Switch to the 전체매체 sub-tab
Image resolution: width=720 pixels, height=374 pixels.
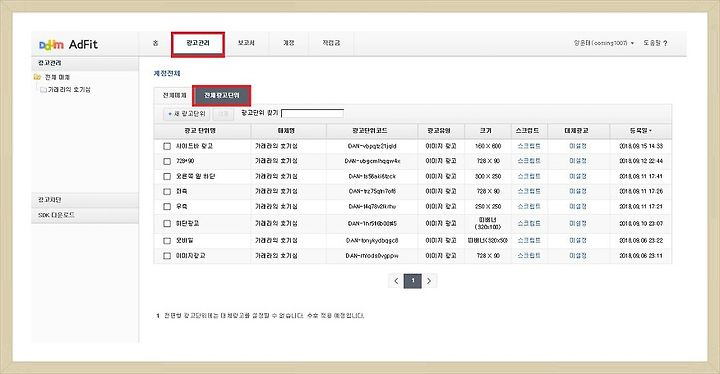pyautogui.click(x=174, y=96)
